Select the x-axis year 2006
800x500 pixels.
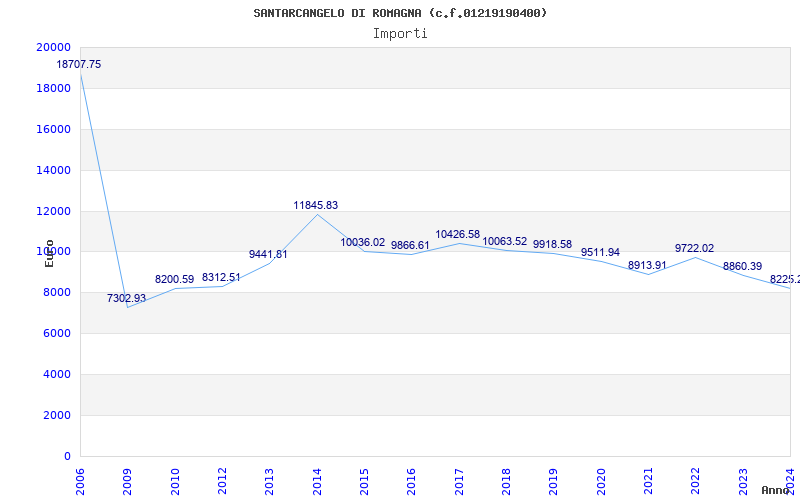pos(80,481)
